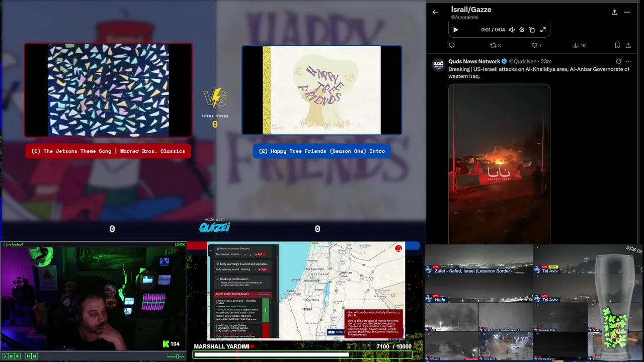Open the Haifa camera feed
The width and height of the screenshot is (644, 362).
tap(478, 289)
